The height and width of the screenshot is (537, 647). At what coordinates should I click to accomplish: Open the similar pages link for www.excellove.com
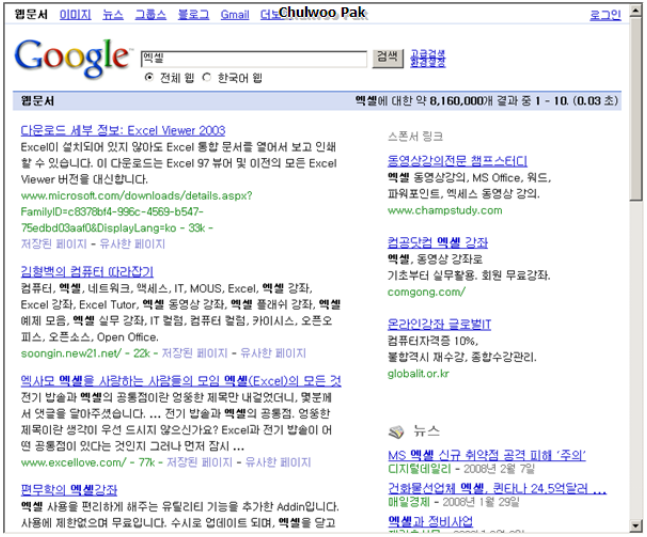point(278,462)
